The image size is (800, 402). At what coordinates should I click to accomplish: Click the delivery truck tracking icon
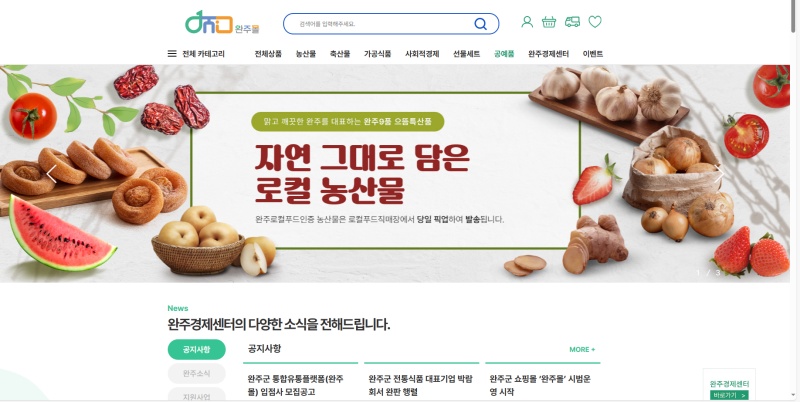pos(572,22)
